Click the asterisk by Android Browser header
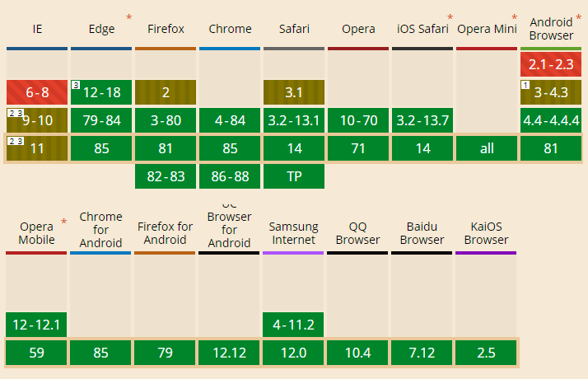The image size is (588, 379). point(578,17)
